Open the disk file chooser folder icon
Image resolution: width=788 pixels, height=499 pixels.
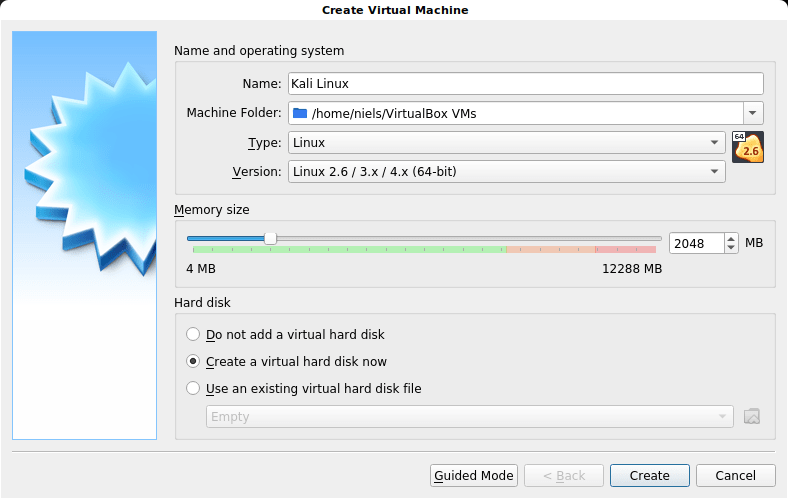(752, 417)
